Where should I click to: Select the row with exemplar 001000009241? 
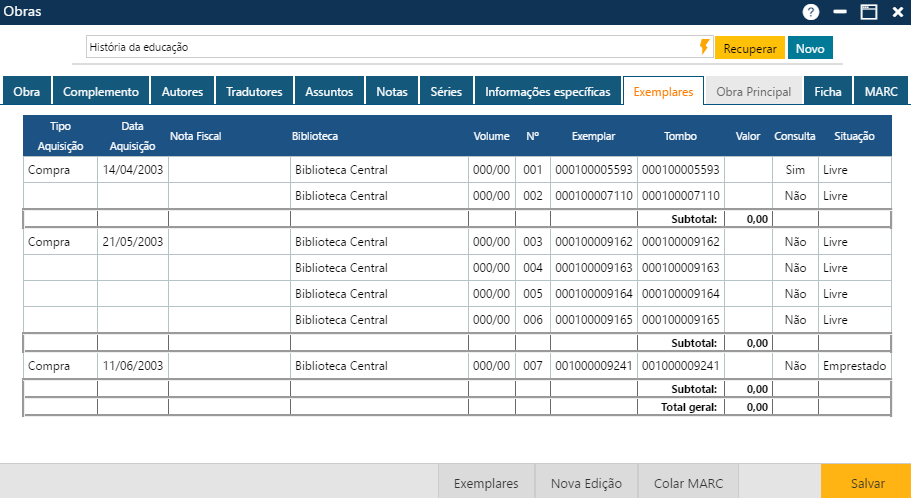click(594, 366)
